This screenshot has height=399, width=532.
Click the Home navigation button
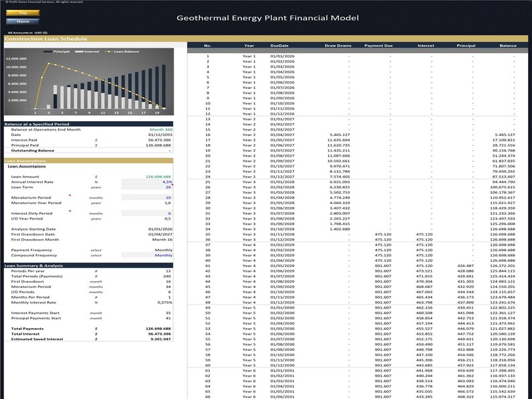pos(23,21)
